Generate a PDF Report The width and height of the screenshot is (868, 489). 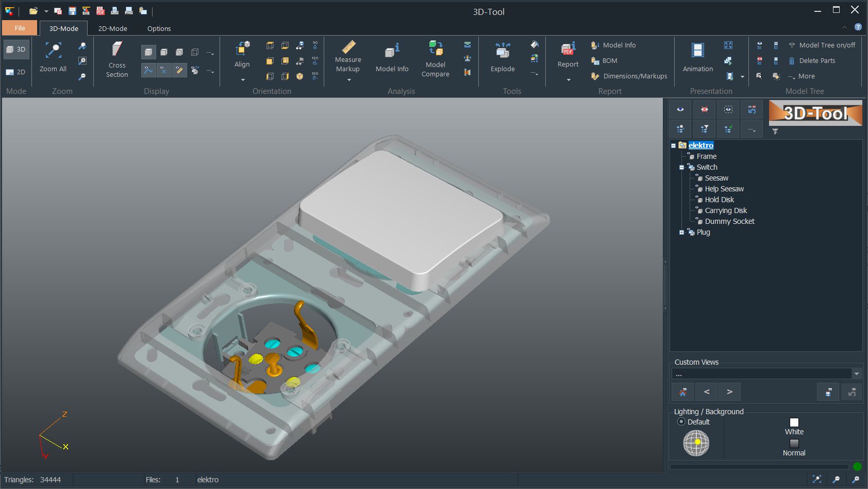[x=567, y=57]
